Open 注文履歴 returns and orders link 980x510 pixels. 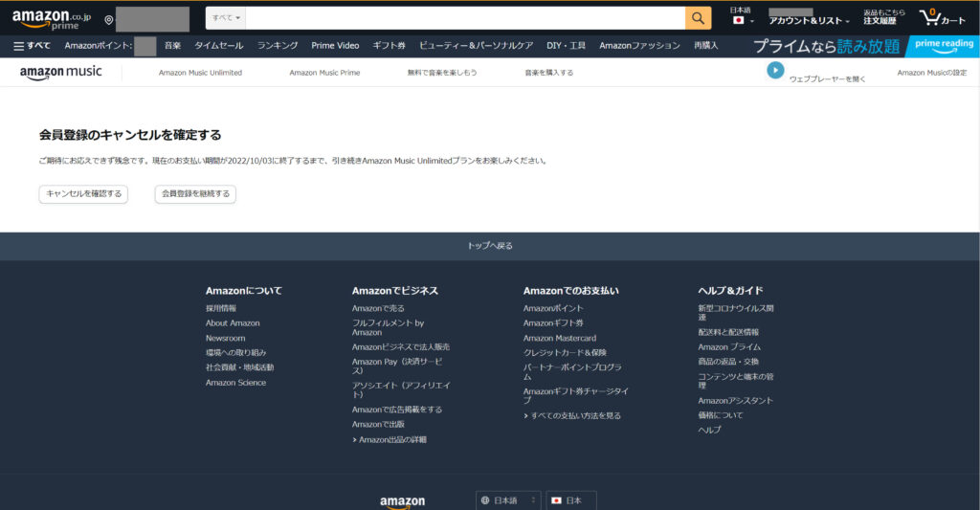[883, 17]
